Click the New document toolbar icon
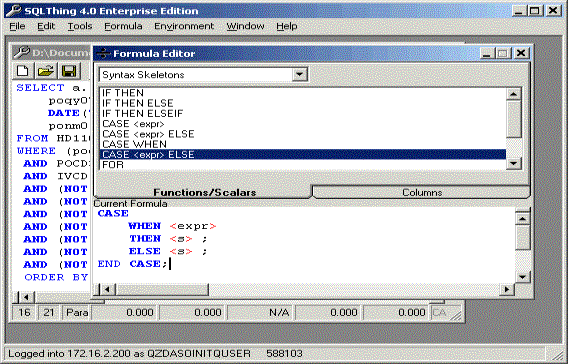The image size is (568, 364). point(23,71)
